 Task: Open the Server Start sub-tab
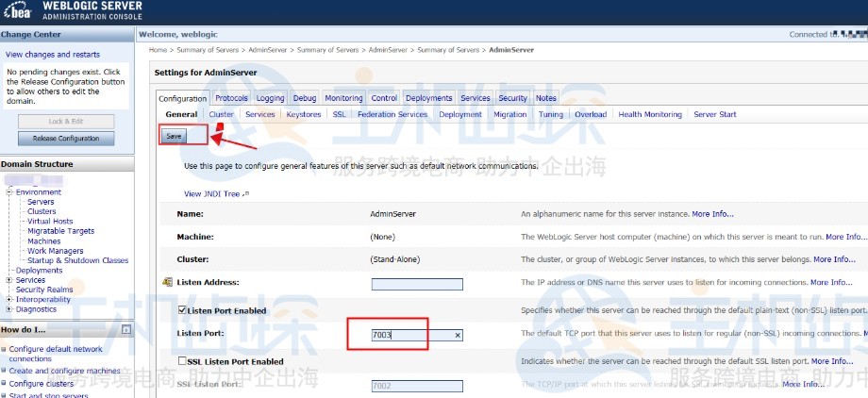pos(714,114)
